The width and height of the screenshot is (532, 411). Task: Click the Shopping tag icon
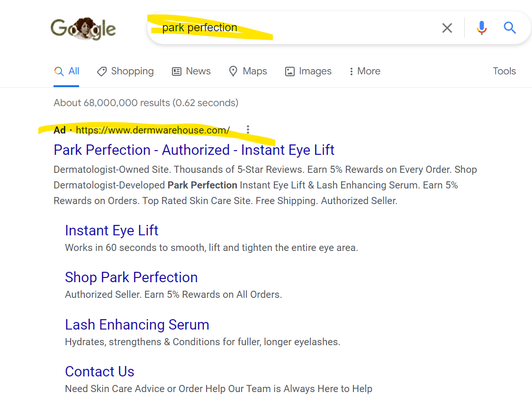(102, 71)
